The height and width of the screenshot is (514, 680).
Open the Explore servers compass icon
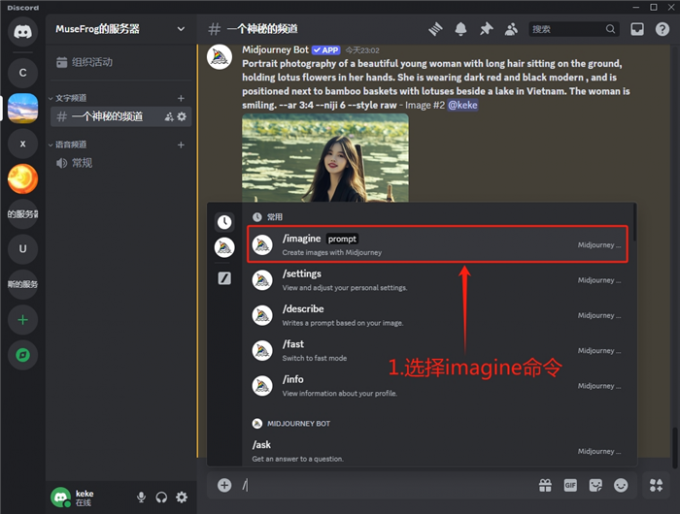[x=23, y=355]
